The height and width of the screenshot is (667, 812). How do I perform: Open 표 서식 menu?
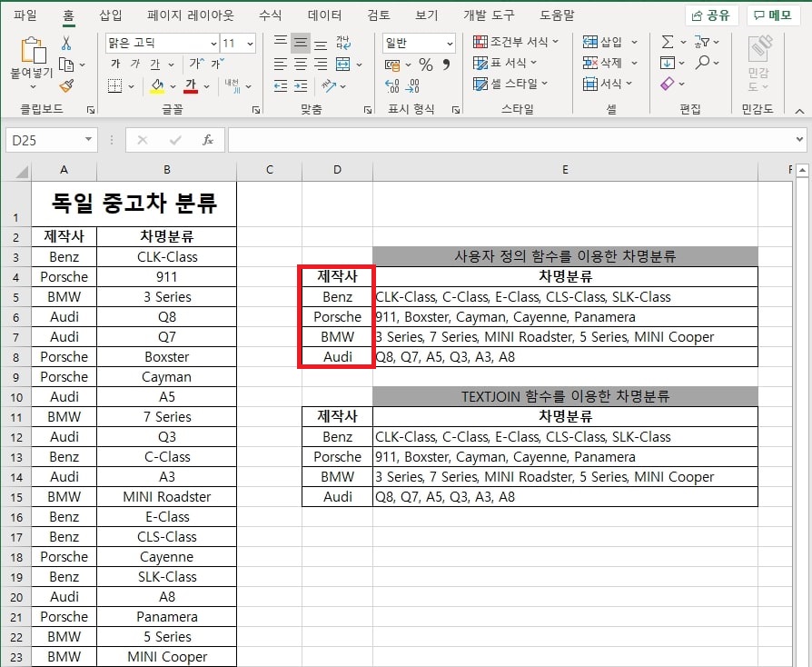505,63
